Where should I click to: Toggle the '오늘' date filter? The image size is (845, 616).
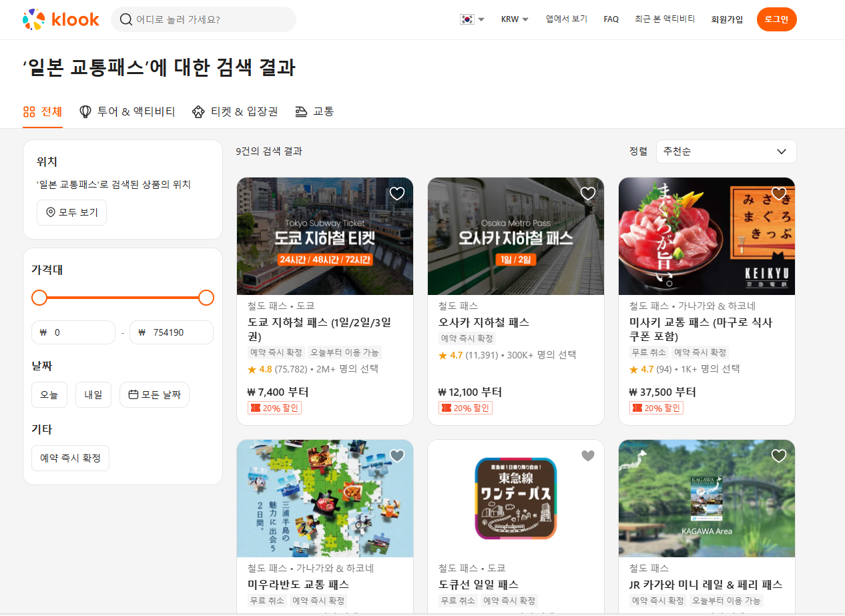pos(49,394)
